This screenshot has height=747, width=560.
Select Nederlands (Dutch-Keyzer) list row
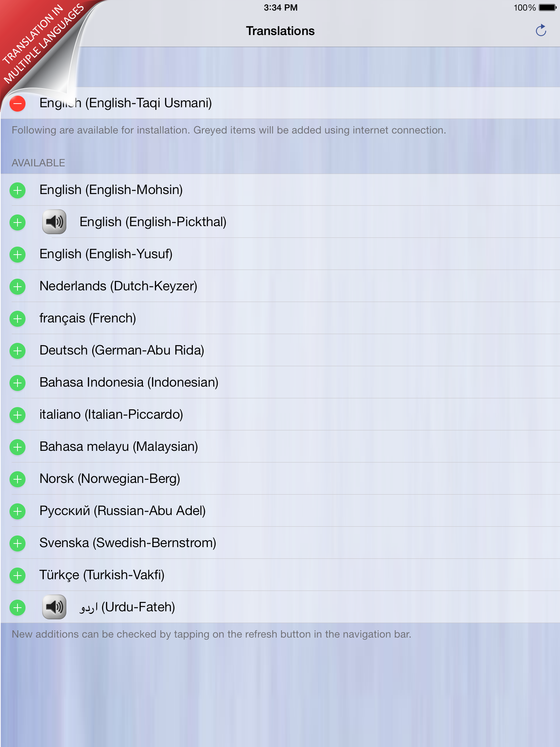tap(280, 286)
